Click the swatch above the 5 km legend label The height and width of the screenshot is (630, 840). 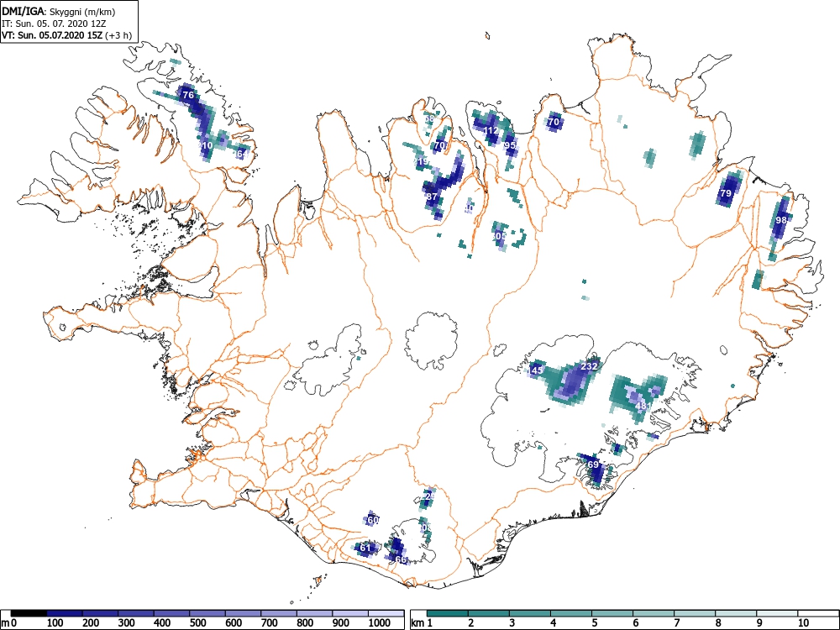click(x=612, y=613)
